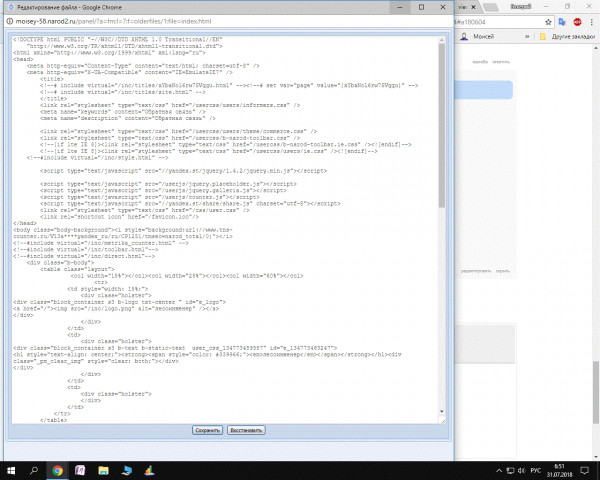Click the site info icon in popup address bar
This screenshot has width=600, height=480.
(10, 21)
